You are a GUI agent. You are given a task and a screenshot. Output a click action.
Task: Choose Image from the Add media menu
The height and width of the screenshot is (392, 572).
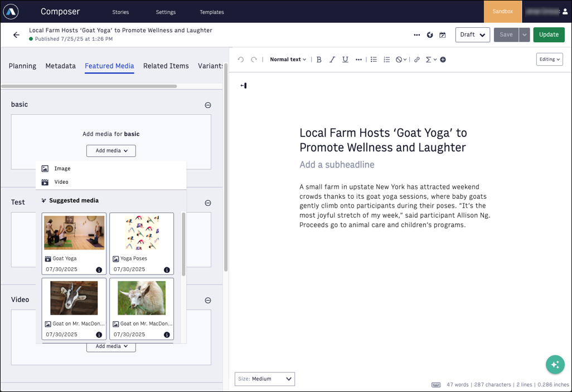click(111, 169)
